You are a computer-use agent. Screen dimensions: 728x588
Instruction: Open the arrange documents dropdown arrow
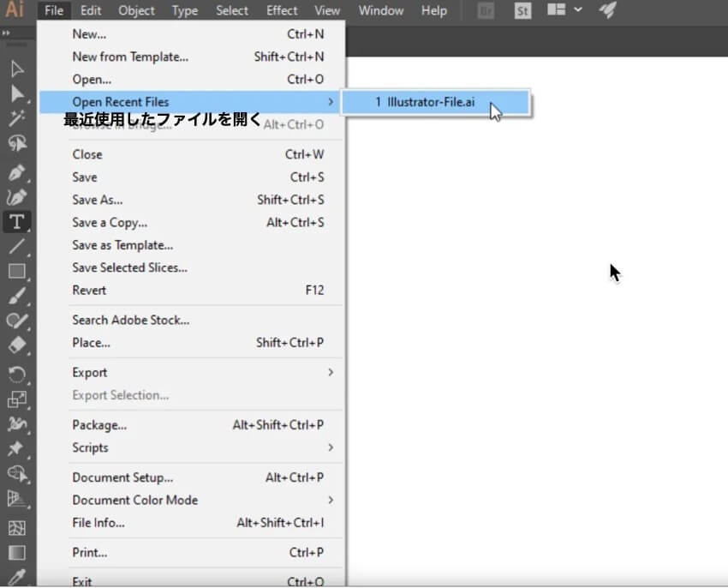click(x=578, y=10)
